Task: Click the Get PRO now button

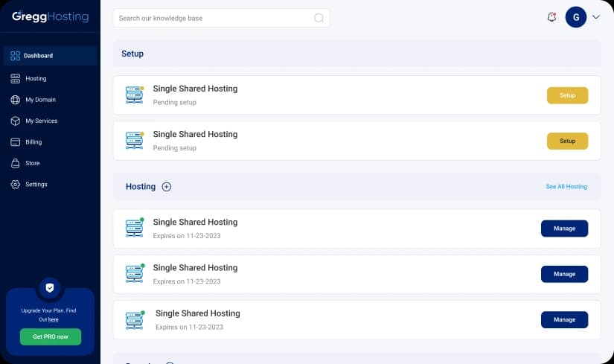Action: [x=51, y=337]
